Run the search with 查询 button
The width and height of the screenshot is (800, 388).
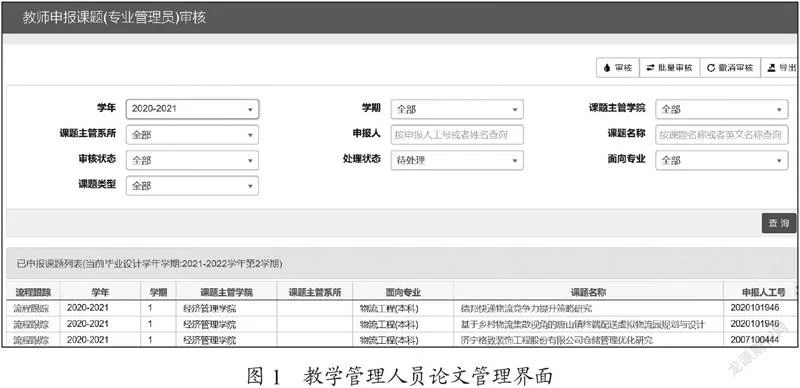point(779,223)
